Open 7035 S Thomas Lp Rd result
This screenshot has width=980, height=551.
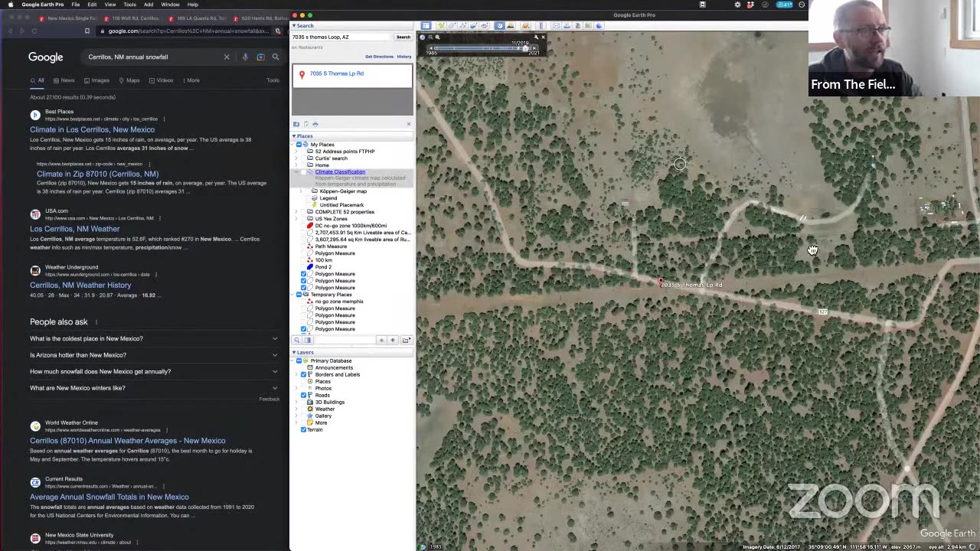point(337,73)
